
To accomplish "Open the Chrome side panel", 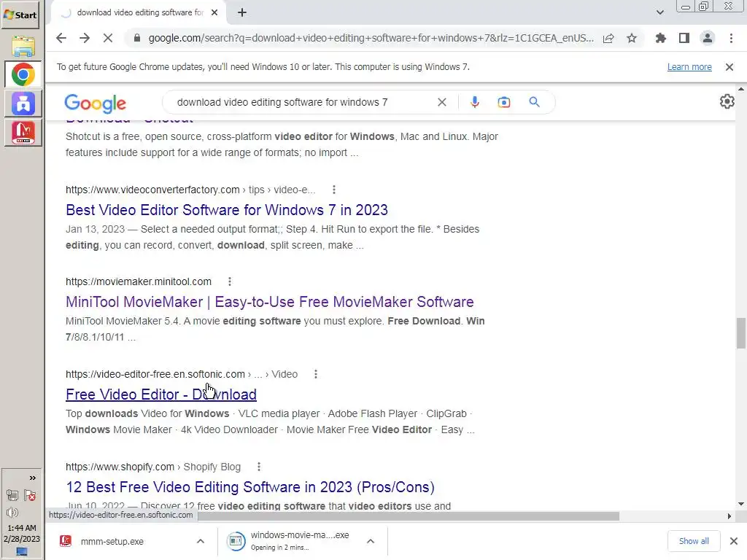I will [684, 38].
